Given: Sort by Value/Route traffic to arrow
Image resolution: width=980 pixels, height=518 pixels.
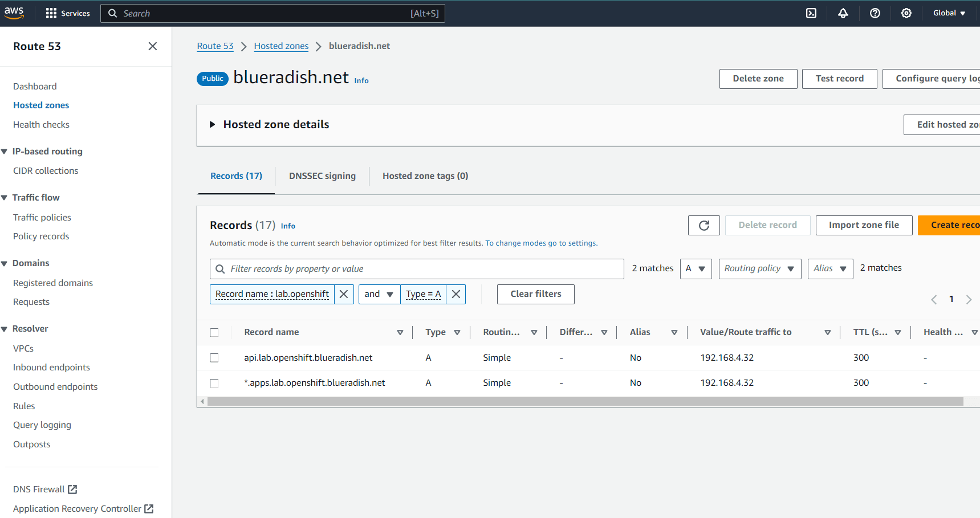Looking at the screenshot, I should [x=828, y=332].
